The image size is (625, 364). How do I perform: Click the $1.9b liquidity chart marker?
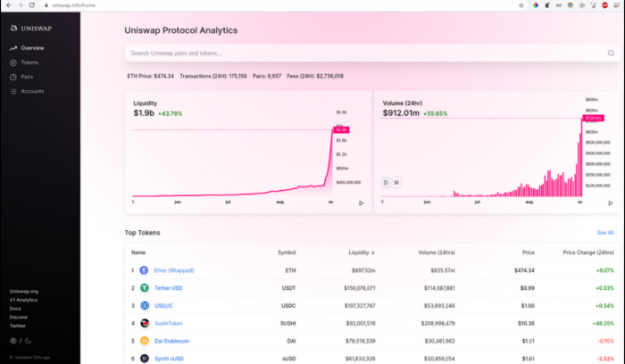[341, 130]
